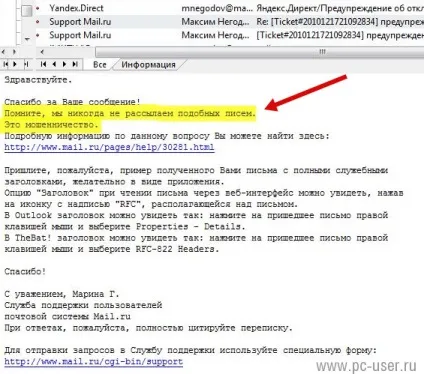This screenshot has width=424, height=374.
Task: Click folder pane scroll-down arrow
Action: pos(27,39)
